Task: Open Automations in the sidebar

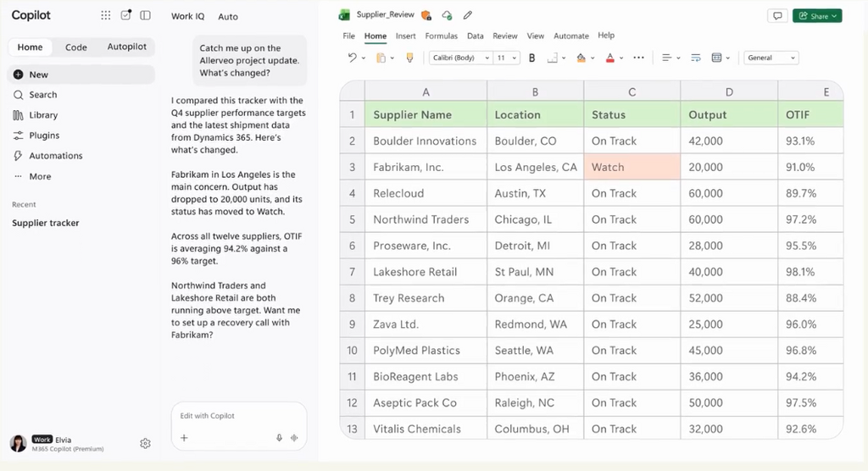Action: (81, 156)
